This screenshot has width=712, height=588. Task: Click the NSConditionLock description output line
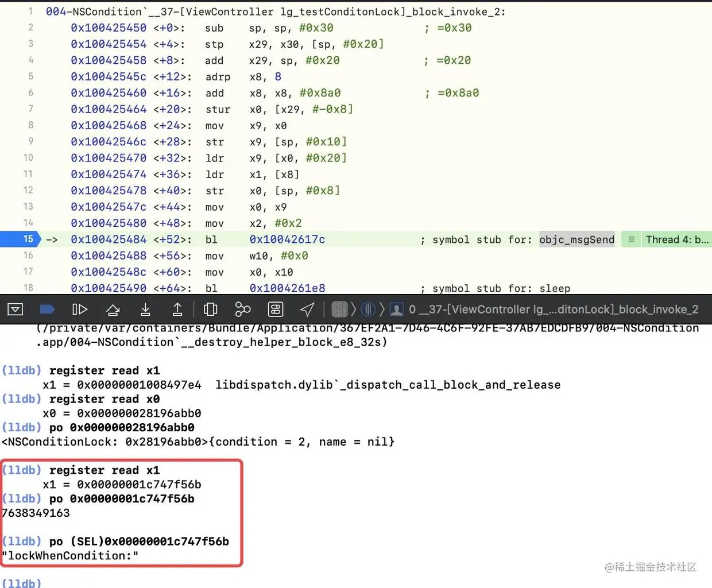click(x=198, y=442)
